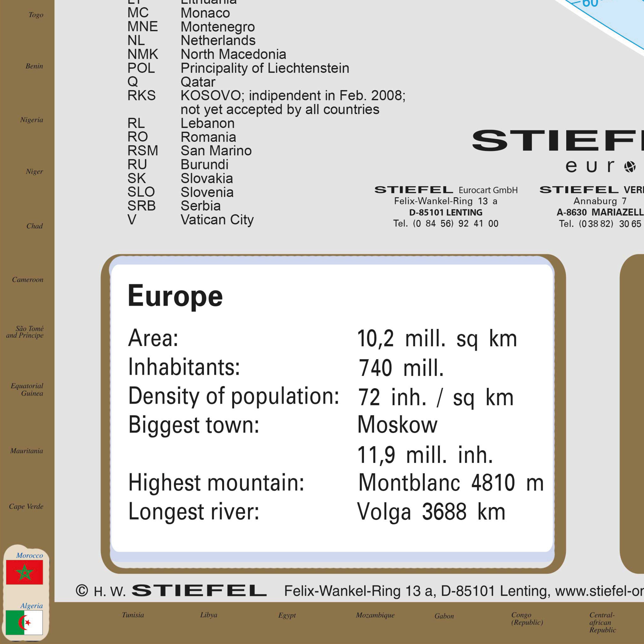Image resolution: width=644 pixels, height=644 pixels.
Task: Click the 'San Marino' entry
Action: 216,151
